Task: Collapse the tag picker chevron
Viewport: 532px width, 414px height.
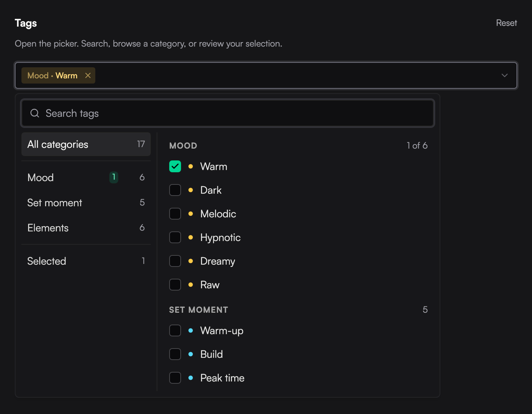Action: [505, 75]
